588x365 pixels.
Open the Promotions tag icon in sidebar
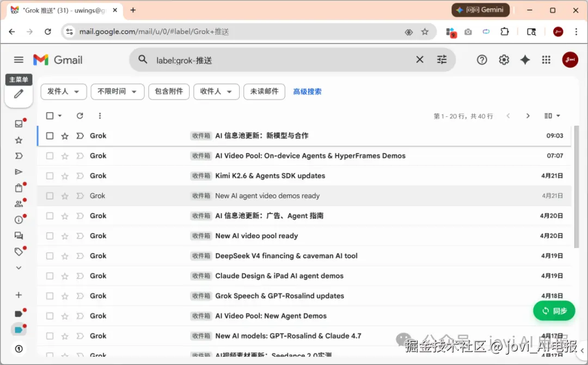pyautogui.click(x=19, y=252)
